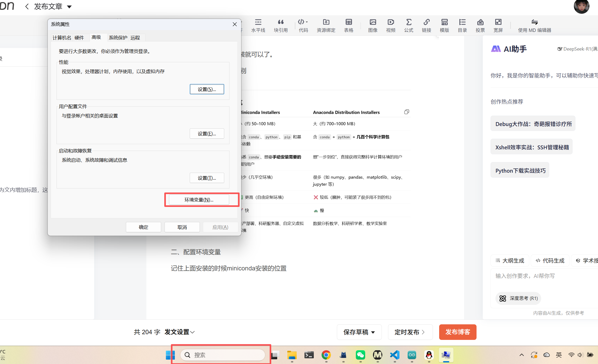The image size is (598, 364).
Task: Copy the table using the copy icon
Action: coord(406,112)
